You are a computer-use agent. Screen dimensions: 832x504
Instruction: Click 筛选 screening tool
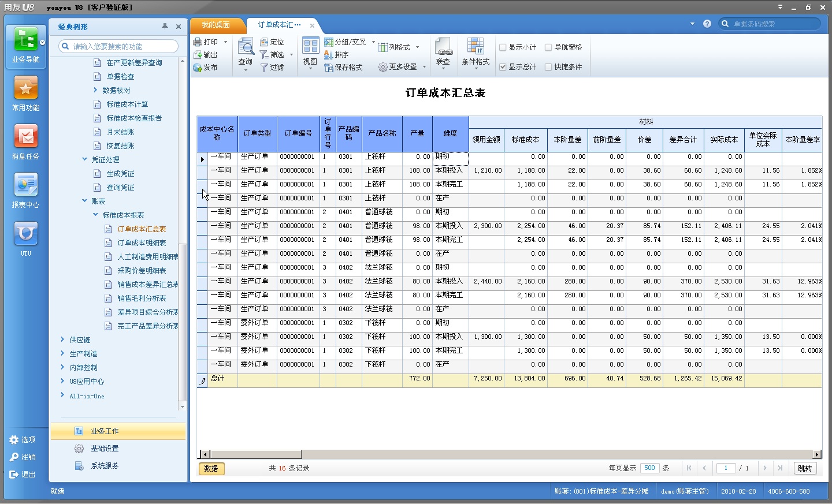(272, 55)
